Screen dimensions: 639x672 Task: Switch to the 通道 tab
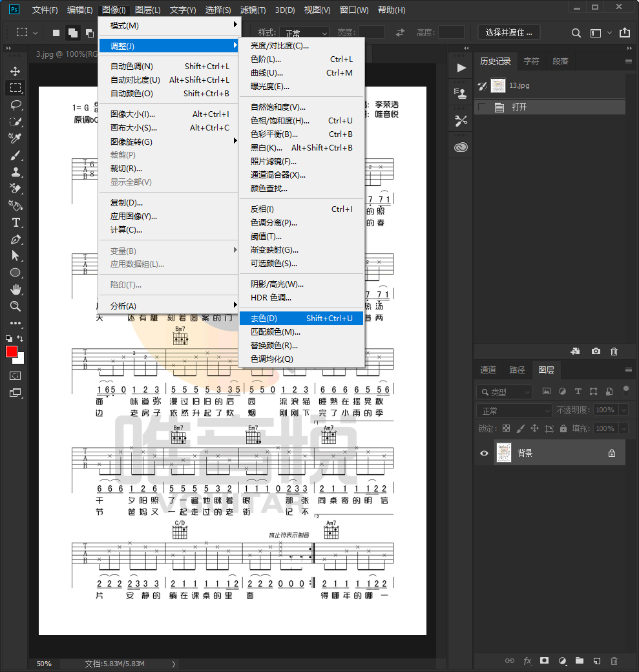488,370
